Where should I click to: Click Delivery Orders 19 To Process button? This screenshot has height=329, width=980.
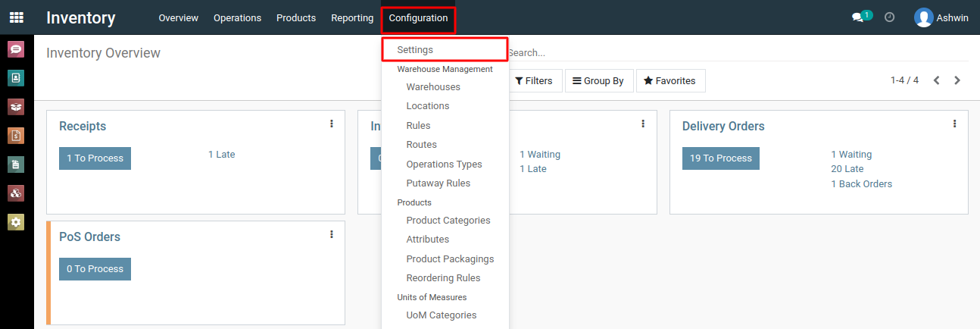point(720,158)
